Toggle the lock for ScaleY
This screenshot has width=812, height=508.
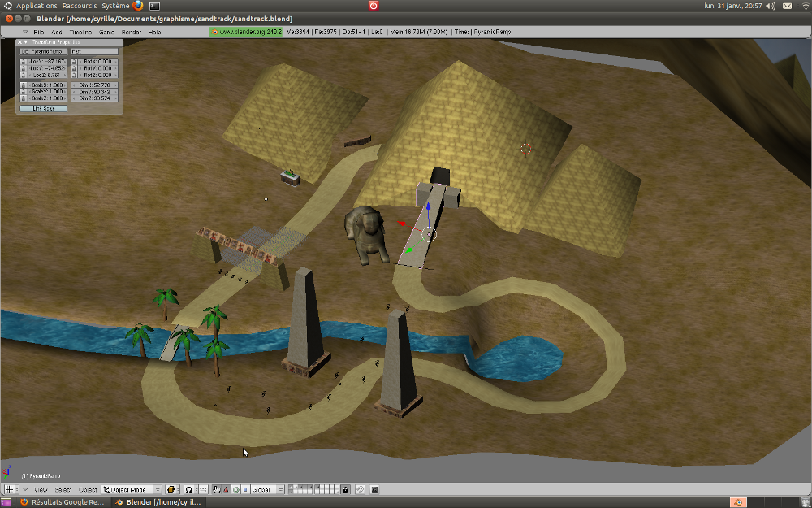click(24, 92)
